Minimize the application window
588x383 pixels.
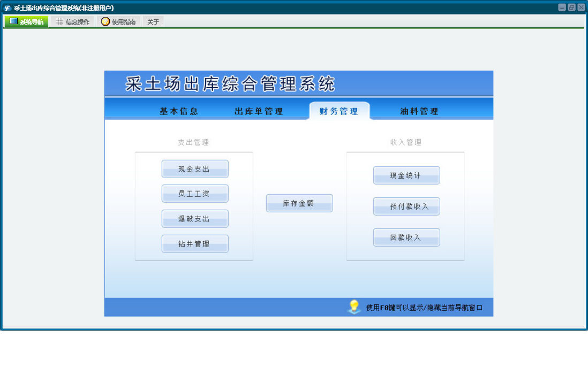(562, 7)
